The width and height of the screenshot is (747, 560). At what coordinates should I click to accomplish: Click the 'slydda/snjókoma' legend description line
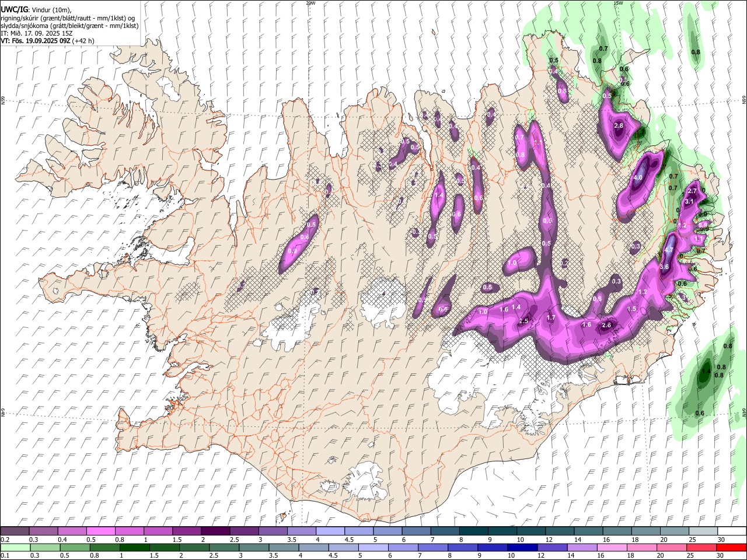pyautogui.click(x=69, y=26)
